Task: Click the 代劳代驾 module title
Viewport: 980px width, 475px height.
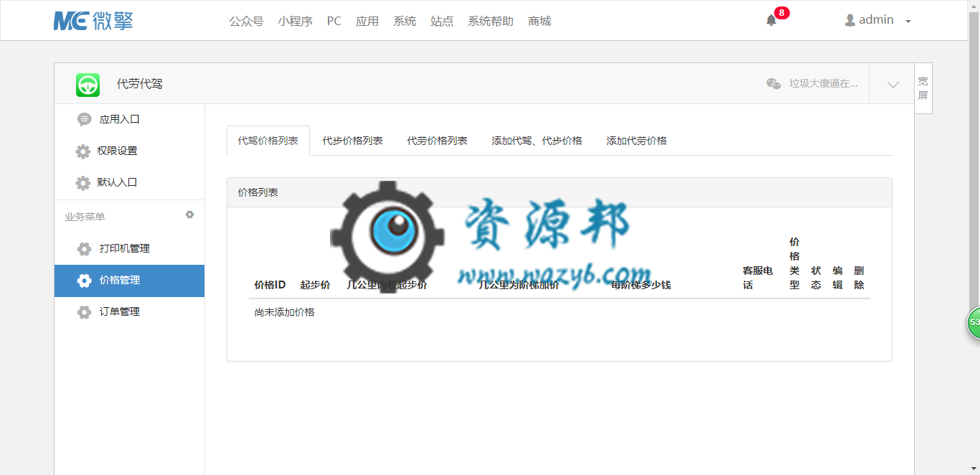Action: (x=140, y=84)
